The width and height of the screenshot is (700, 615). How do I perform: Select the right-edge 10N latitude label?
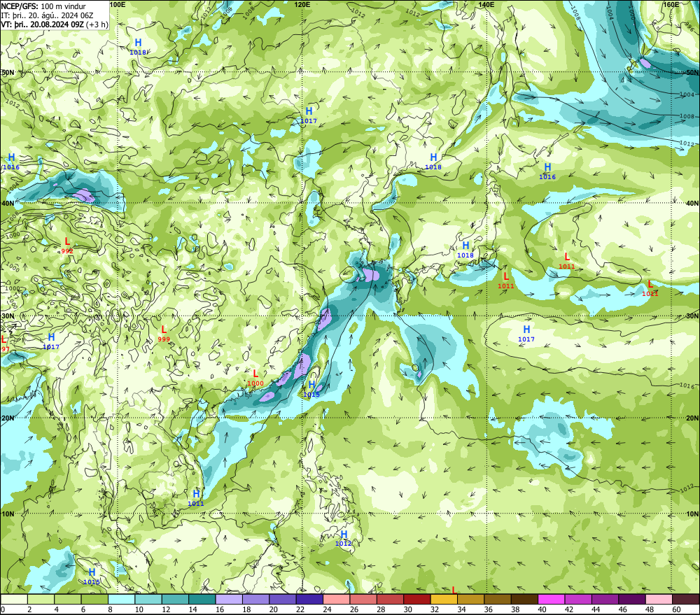692,514
